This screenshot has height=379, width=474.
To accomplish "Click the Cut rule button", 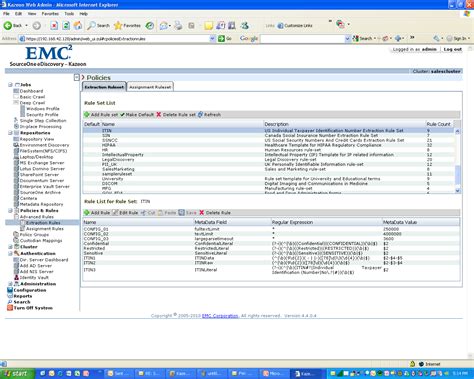I will 148,213.
